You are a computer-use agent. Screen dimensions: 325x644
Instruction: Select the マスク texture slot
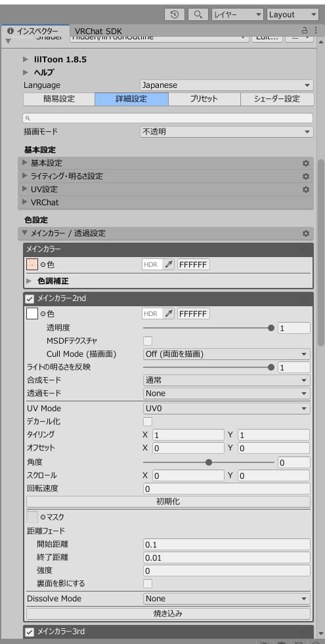point(32,517)
